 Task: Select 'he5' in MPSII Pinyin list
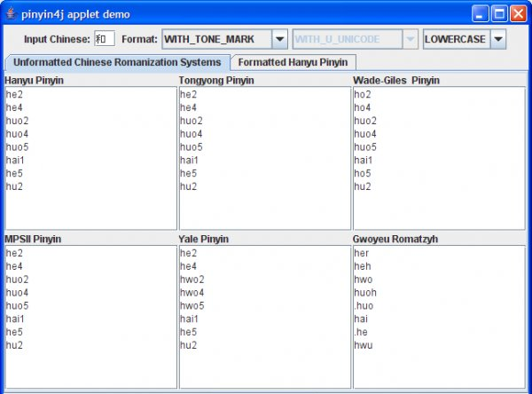(x=14, y=332)
